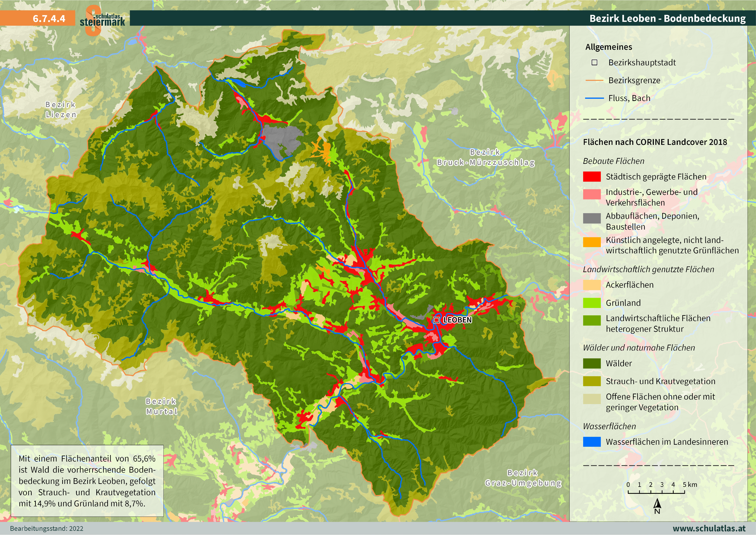
Task: Click the Ackerflächen legend color swatch
Action: (592, 285)
